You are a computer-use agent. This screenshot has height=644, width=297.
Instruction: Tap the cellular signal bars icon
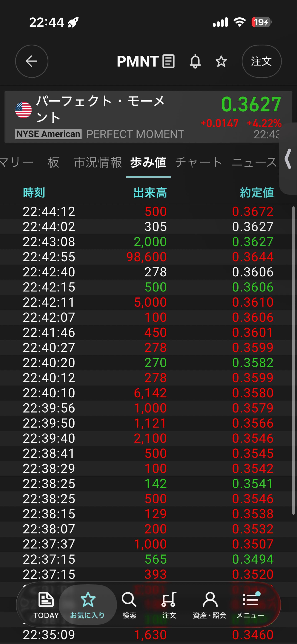(x=220, y=22)
